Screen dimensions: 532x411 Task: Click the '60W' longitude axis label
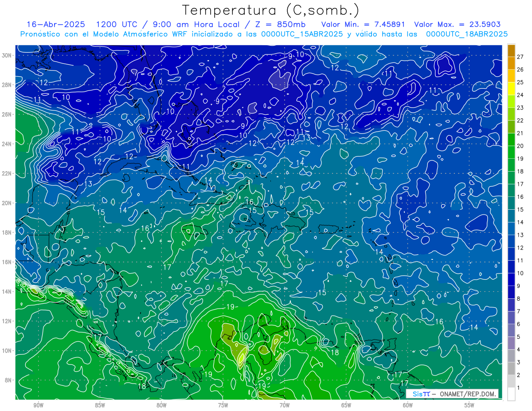click(408, 405)
